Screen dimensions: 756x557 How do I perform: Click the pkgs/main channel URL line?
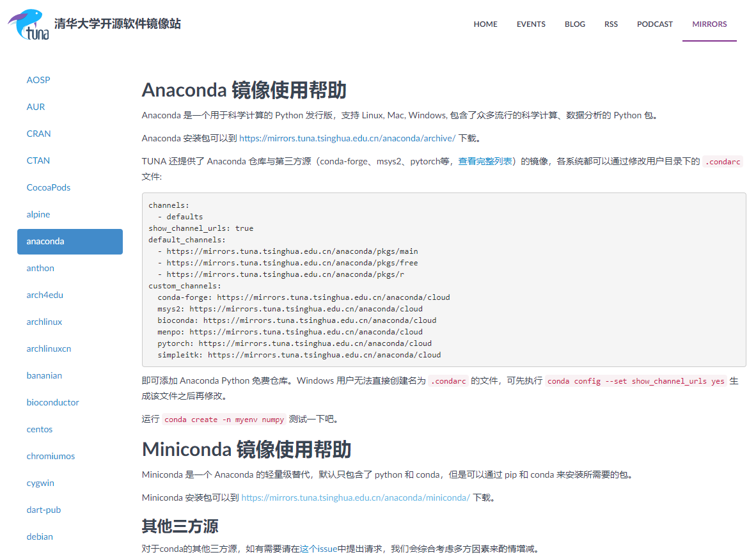coord(288,251)
